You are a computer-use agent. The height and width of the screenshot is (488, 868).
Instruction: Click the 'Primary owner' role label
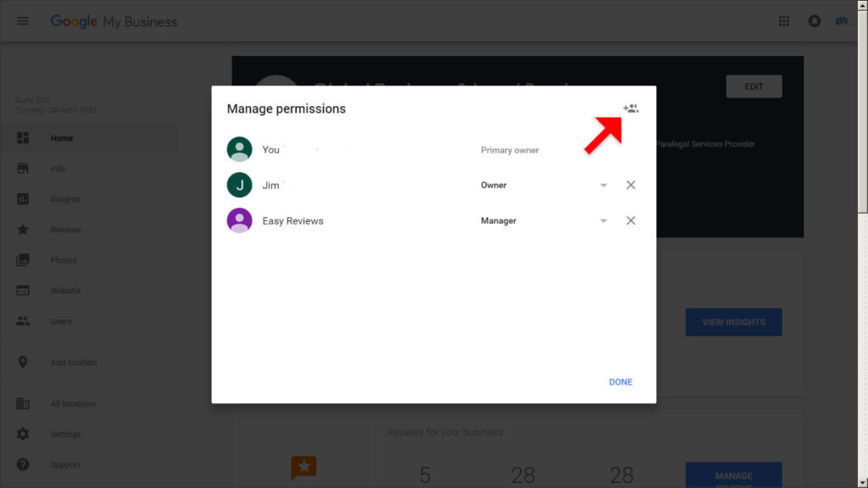[x=509, y=150]
